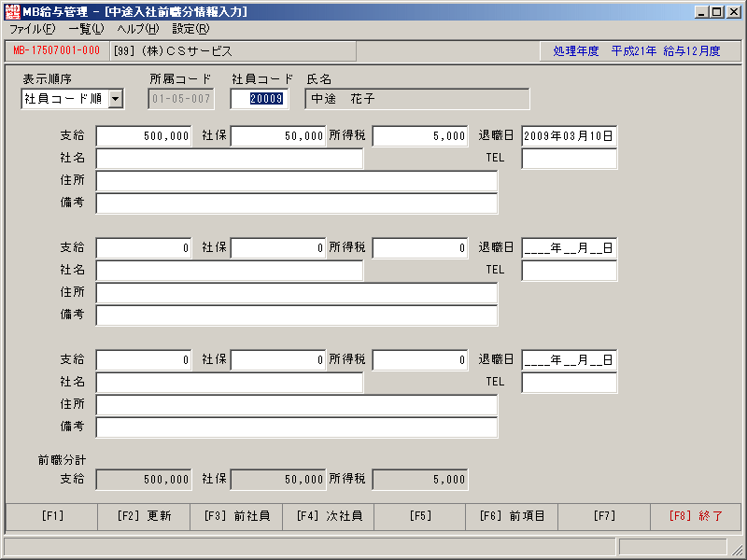Click the 所属コード field showing 01-05-007
This screenshot has width=747, height=560.
coord(181,99)
